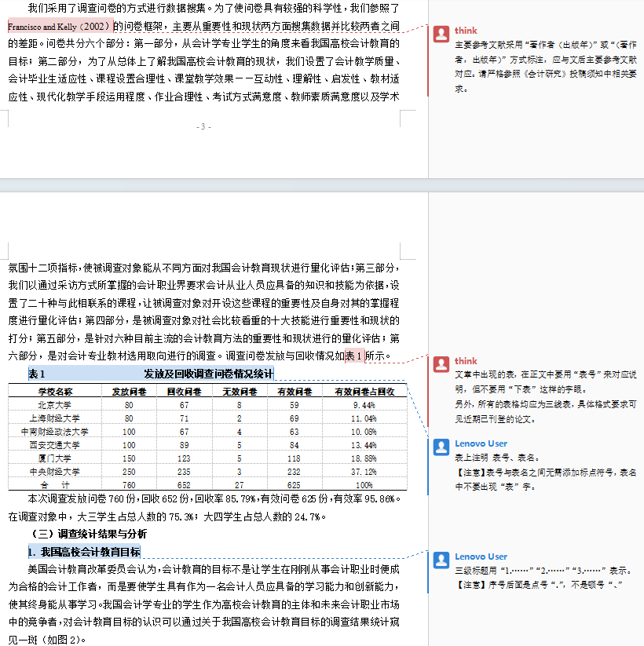
Task: Click the table cell 北京大学
Action: [54, 405]
